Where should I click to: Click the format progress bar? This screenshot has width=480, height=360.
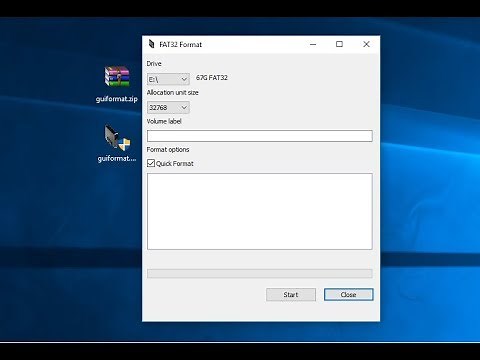pyautogui.click(x=260, y=274)
